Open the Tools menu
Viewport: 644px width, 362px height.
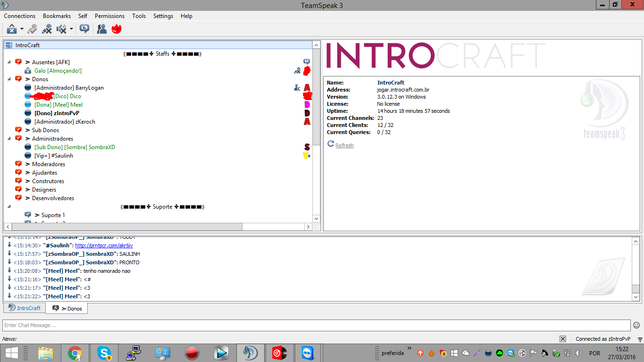(139, 16)
